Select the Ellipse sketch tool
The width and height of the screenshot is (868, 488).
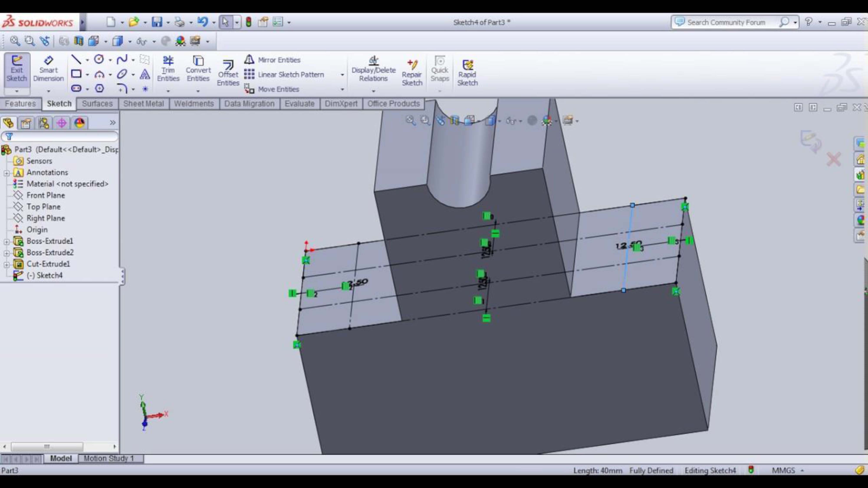coord(122,74)
